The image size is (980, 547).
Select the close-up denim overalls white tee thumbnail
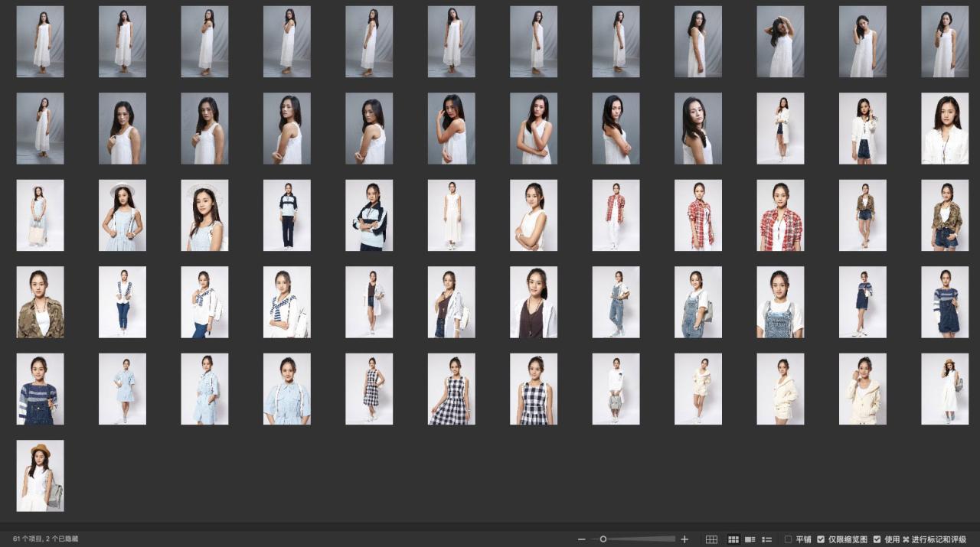tap(780, 302)
